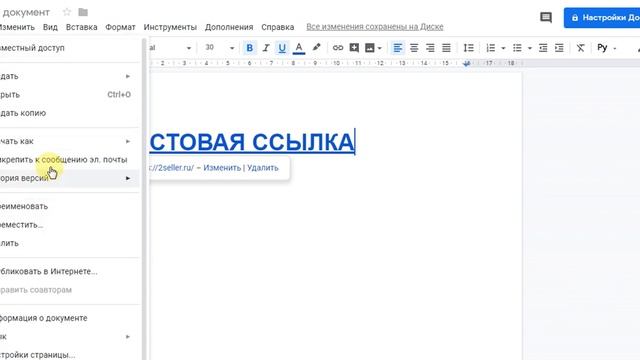Click the insert image icon

coord(369,48)
